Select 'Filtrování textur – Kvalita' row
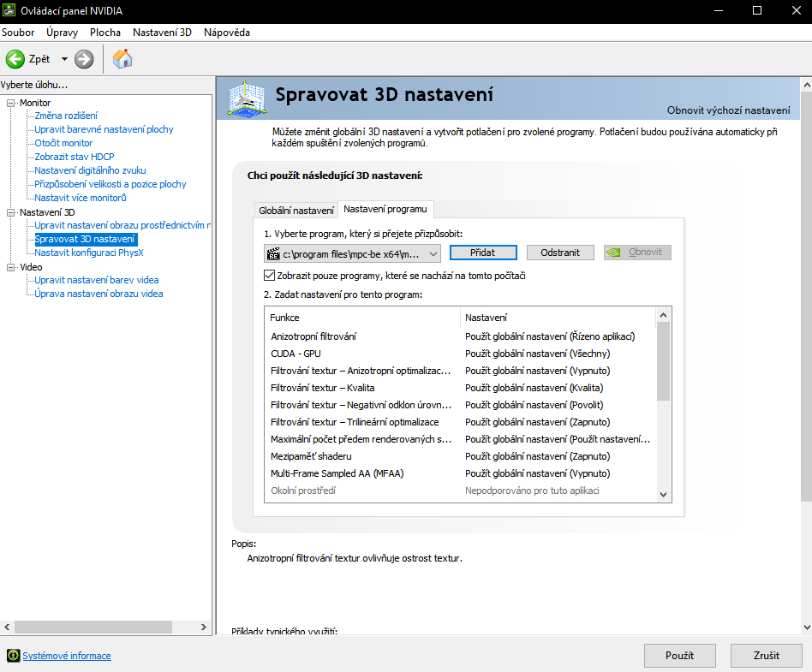This screenshot has height=672, width=812. pos(460,388)
